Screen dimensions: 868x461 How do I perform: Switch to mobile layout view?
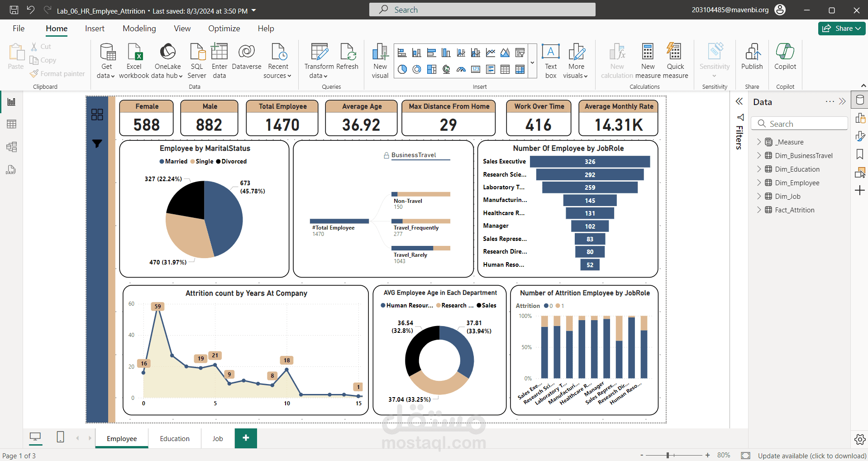click(x=60, y=437)
